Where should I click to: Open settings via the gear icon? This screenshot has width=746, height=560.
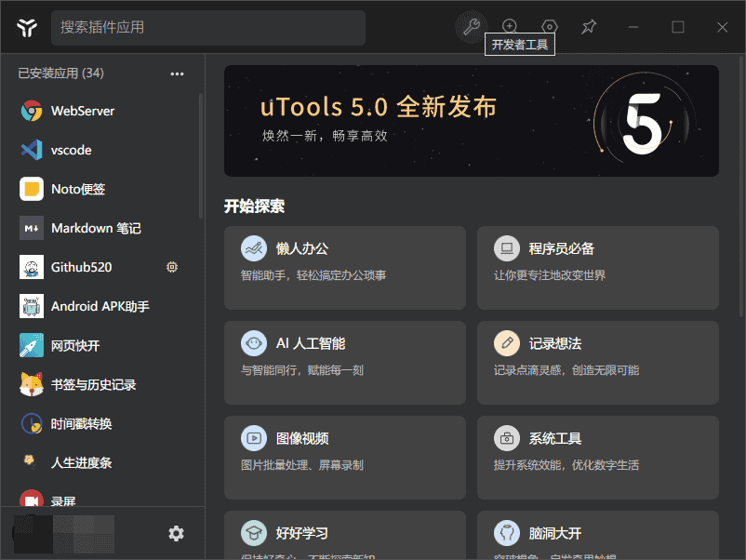coord(176,533)
